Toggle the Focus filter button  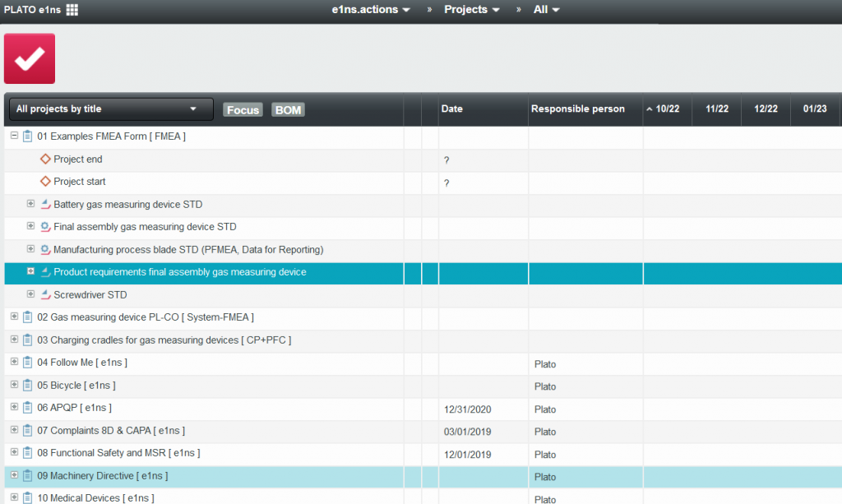click(243, 109)
